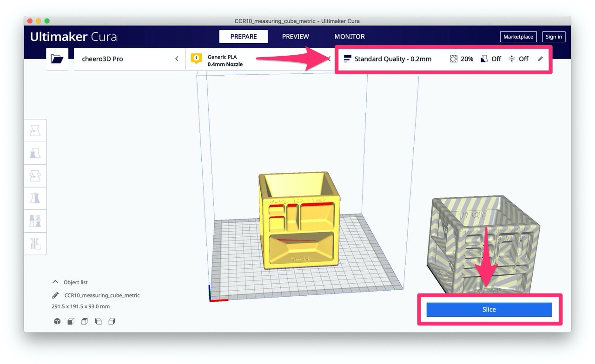
Task: Switch to the PREVIEW stage
Action: [x=296, y=37]
